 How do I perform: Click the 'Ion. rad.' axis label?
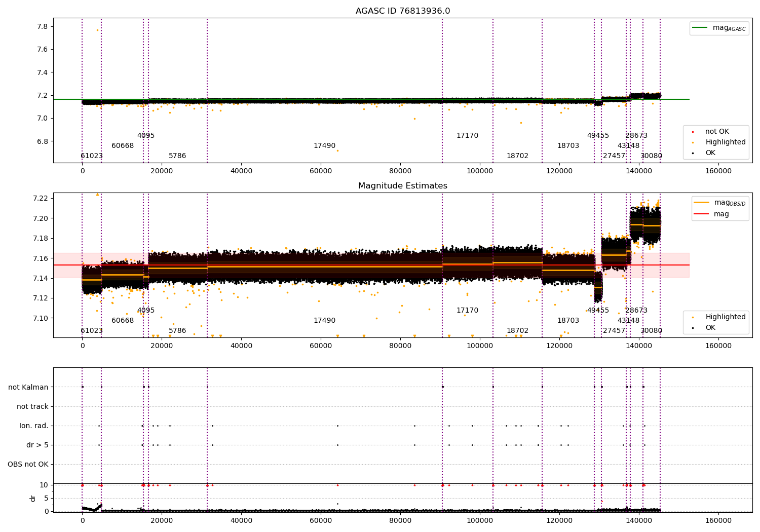click(34, 426)
